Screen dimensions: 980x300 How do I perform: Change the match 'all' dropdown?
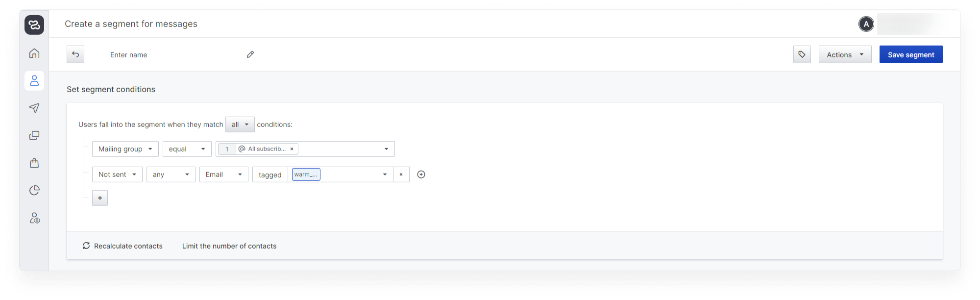click(240, 125)
